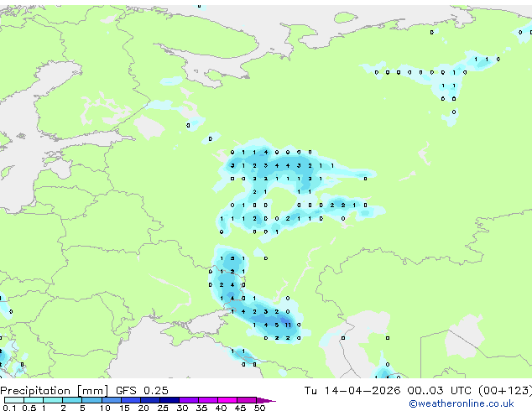The height and width of the screenshot is (411, 532).
Task: Click the 25 to 30 mm navy swatch
Action: pos(169,400)
